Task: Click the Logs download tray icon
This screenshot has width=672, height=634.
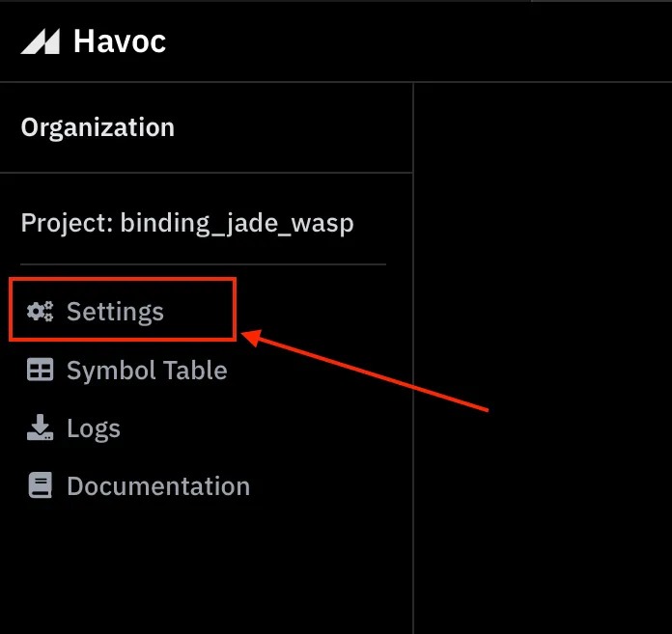Action: 40,427
